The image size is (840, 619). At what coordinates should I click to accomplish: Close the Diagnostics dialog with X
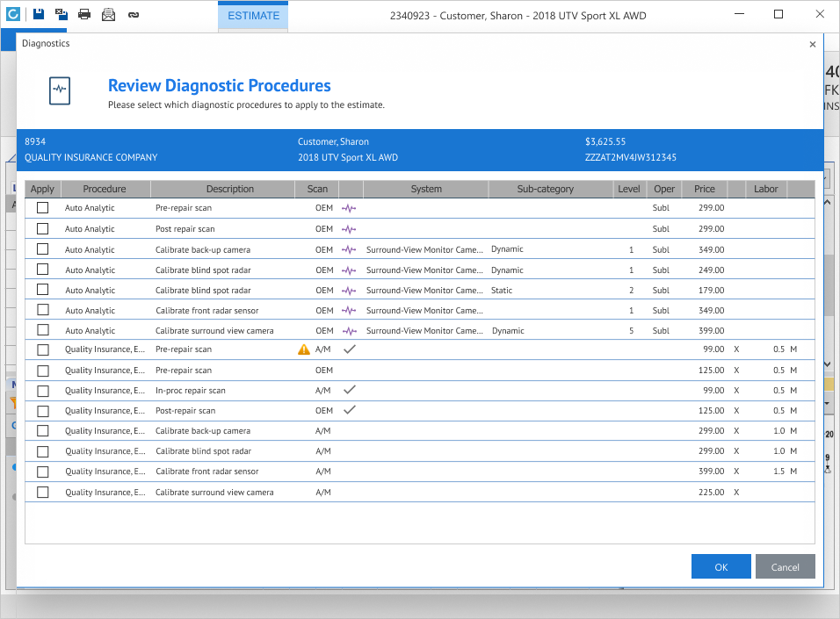click(x=812, y=44)
